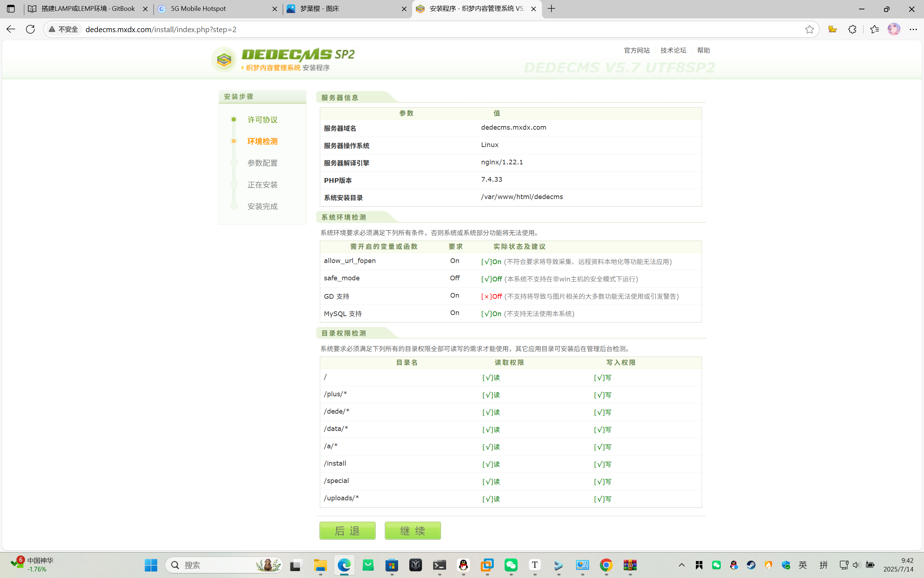This screenshot has height=578, width=924.
Task: Reload the page with refresh icon
Action: pyautogui.click(x=30, y=29)
